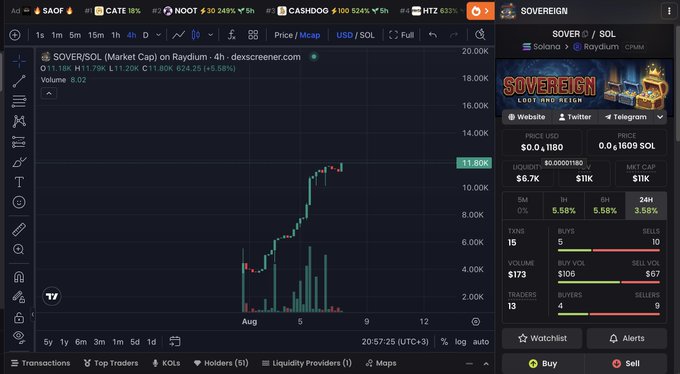Select the text annotation tool
This screenshot has width=680, height=374.
tap(19, 182)
